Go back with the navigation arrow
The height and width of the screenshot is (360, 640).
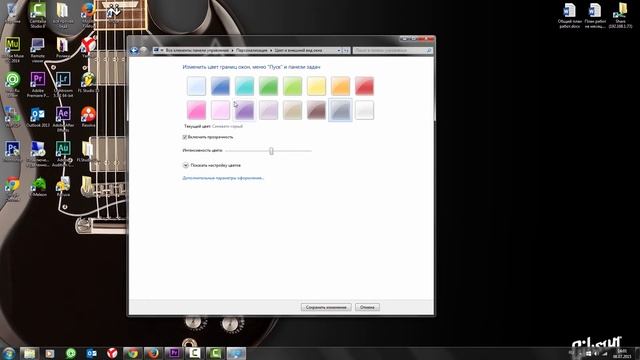[x=134, y=50]
